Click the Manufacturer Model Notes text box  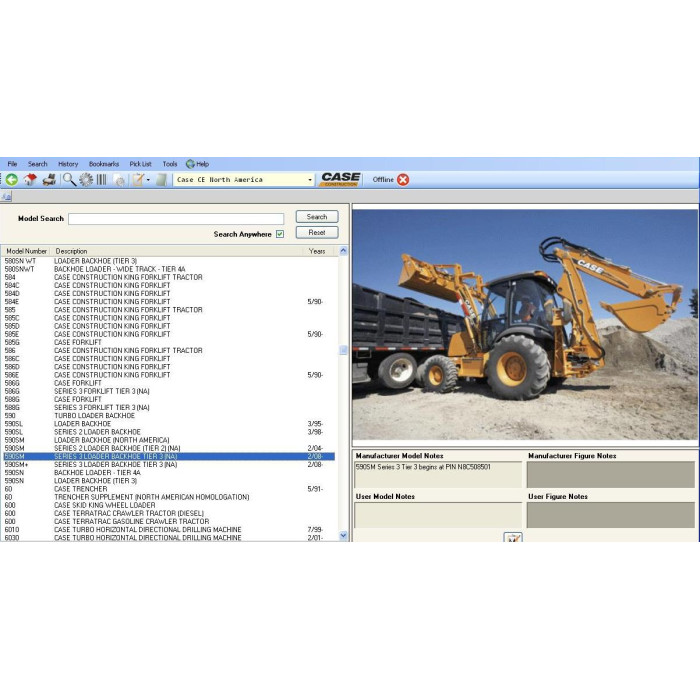pos(438,475)
